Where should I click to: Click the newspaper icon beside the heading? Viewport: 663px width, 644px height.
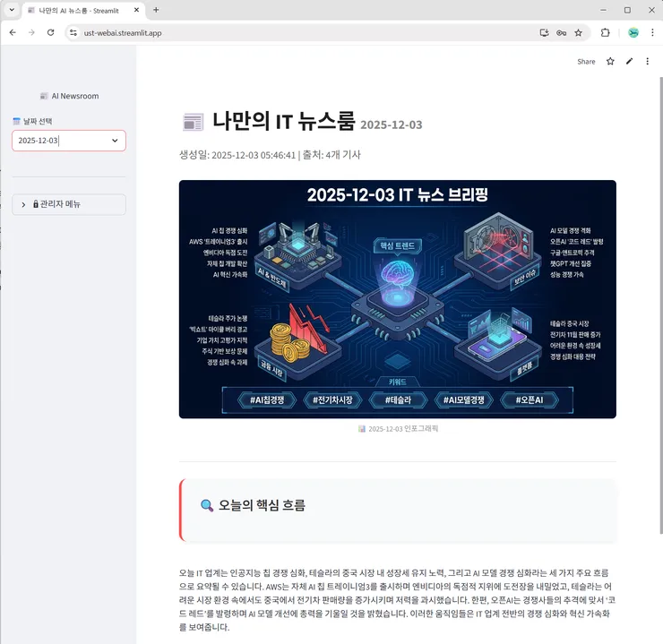pyautogui.click(x=193, y=122)
